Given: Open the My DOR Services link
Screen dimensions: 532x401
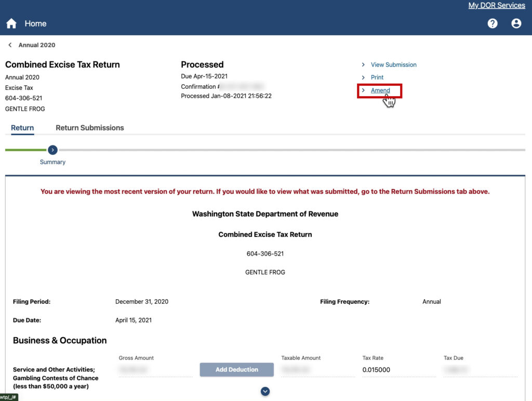Looking at the screenshot, I should (x=497, y=5).
